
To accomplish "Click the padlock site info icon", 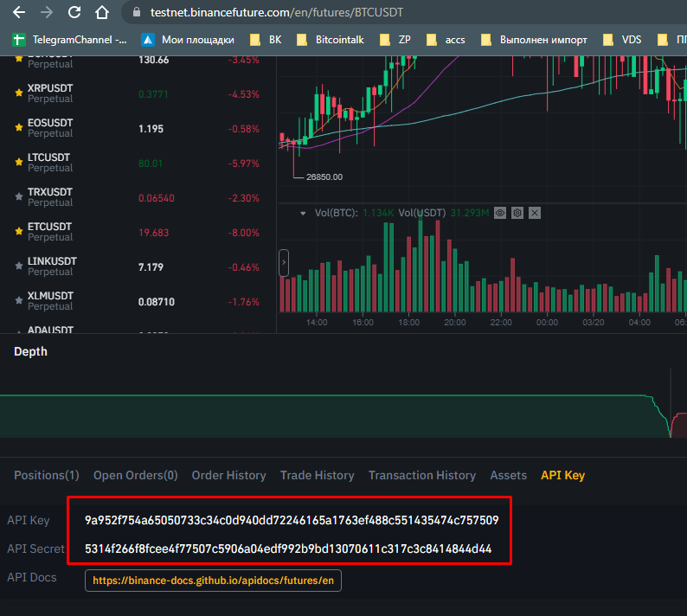I will pos(136,12).
